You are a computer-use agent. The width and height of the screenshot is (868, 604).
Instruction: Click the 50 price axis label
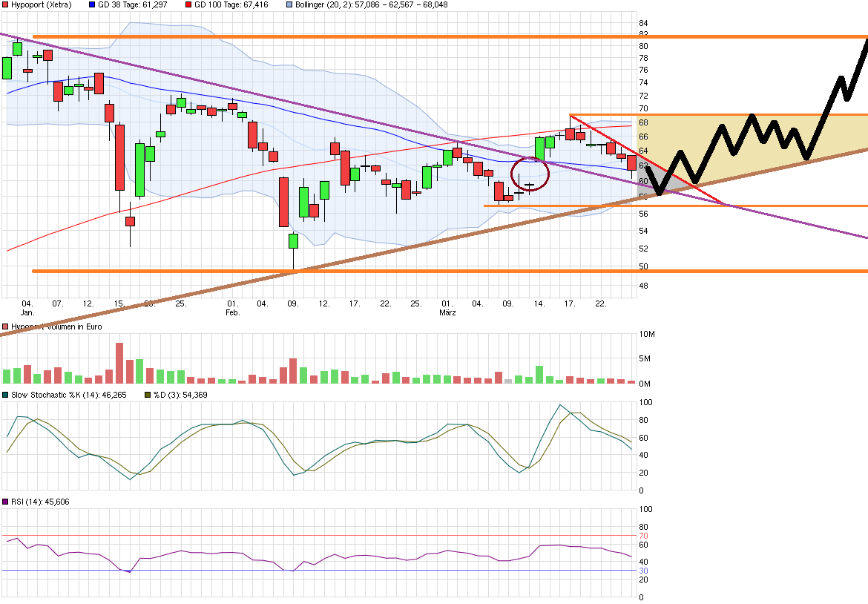click(x=643, y=266)
